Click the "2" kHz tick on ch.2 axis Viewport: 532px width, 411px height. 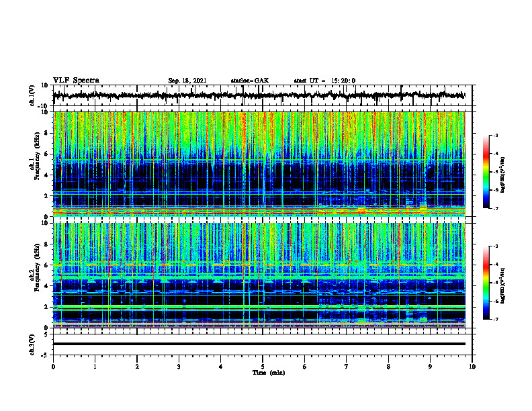point(46,307)
